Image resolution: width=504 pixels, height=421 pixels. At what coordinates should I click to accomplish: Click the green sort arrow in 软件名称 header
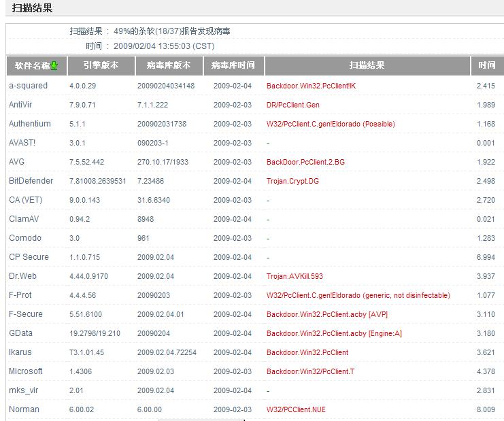(54, 65)
